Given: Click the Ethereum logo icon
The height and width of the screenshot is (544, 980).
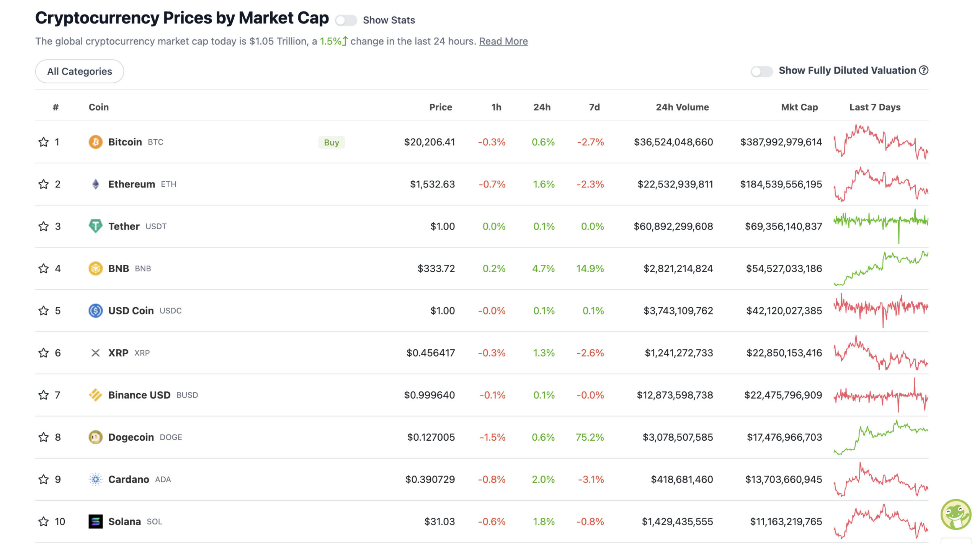Looking at the screenshot, I should point(95,184).
